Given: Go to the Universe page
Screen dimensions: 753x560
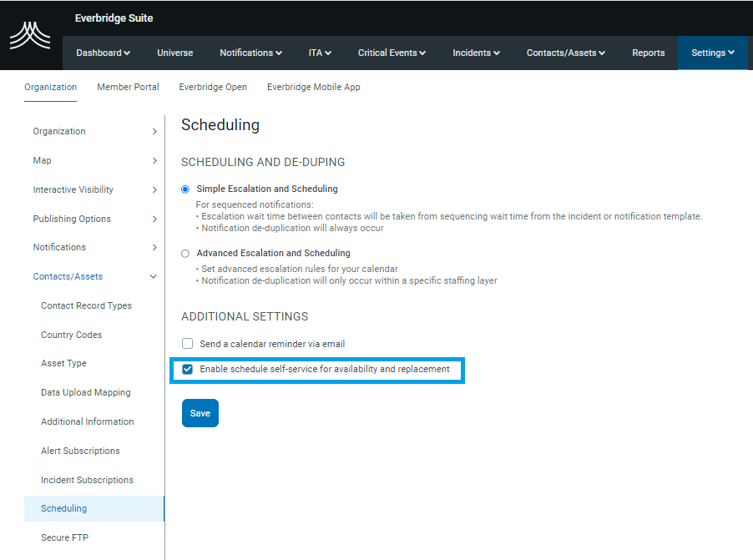Looking at the screenshot, I should pos(174,53).
